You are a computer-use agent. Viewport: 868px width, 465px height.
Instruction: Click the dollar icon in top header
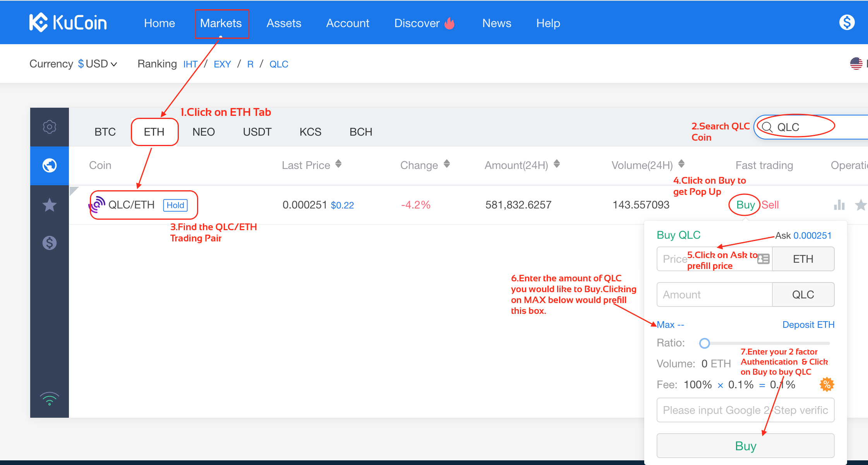847,22
